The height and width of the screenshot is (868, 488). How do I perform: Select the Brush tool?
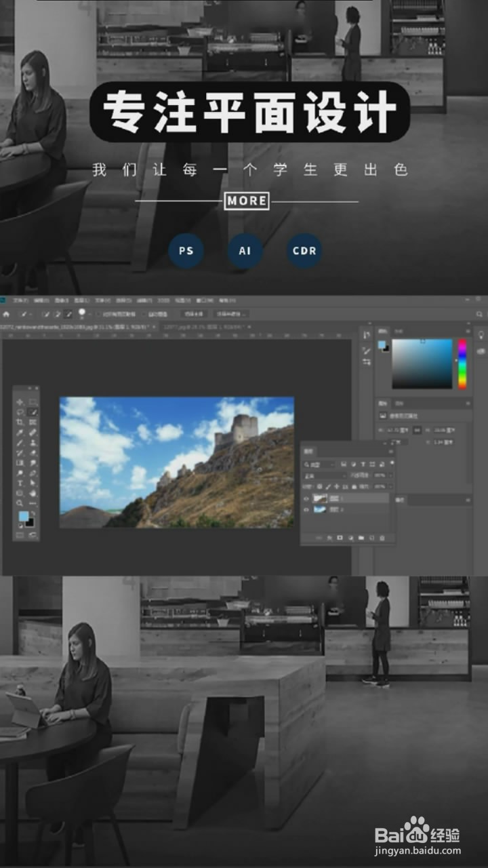point(20,443)
